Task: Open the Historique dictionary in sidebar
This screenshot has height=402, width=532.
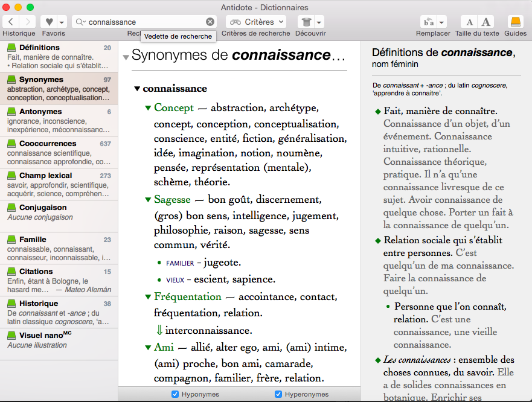Action: [59, 312]
